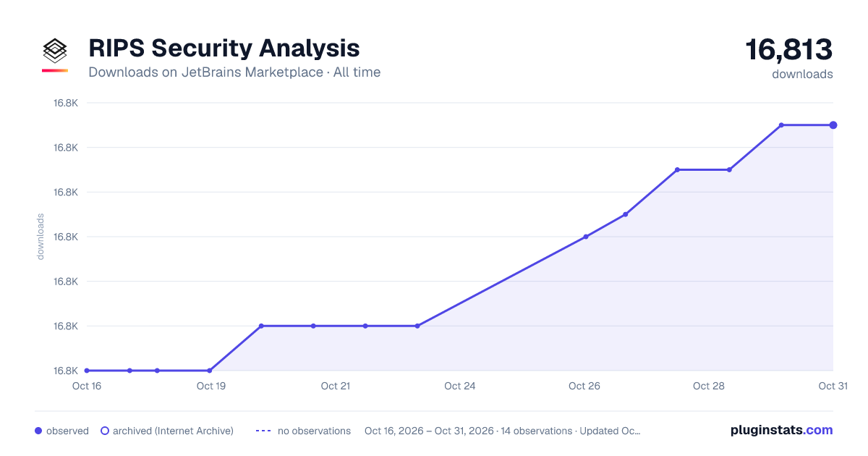Click the 'Oct 16' x-axis label
The height and width of the screenshot is (456, 868).
click(x=87, y=386)
